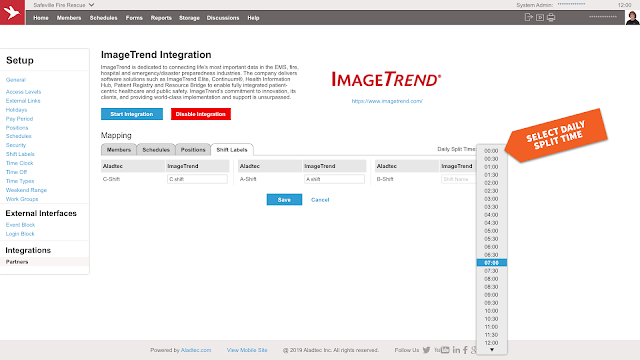Switch to the Schedules mapping tab
Screen dimensions: 640x360
click(x=156, y=150)
